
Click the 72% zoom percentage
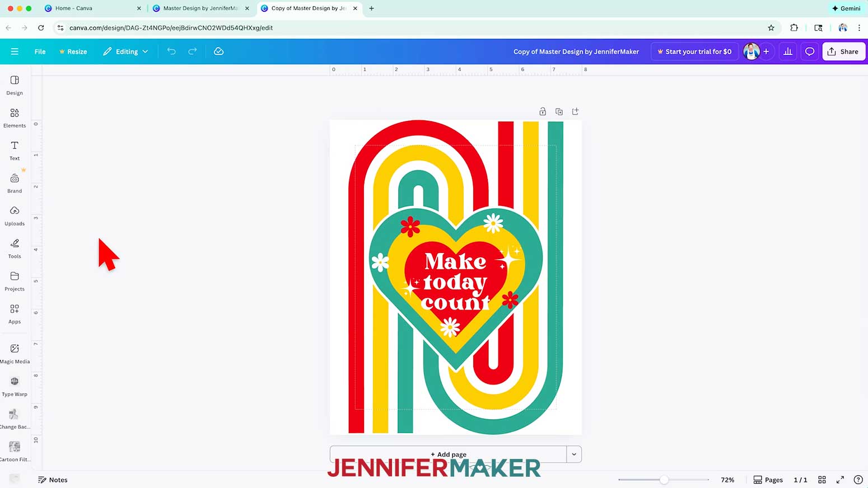click(x=727, y=480)
